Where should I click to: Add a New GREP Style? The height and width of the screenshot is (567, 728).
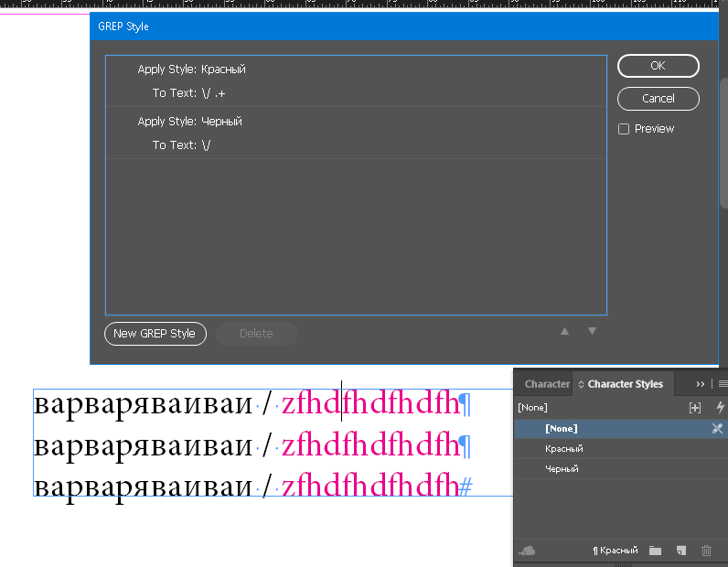155,334
